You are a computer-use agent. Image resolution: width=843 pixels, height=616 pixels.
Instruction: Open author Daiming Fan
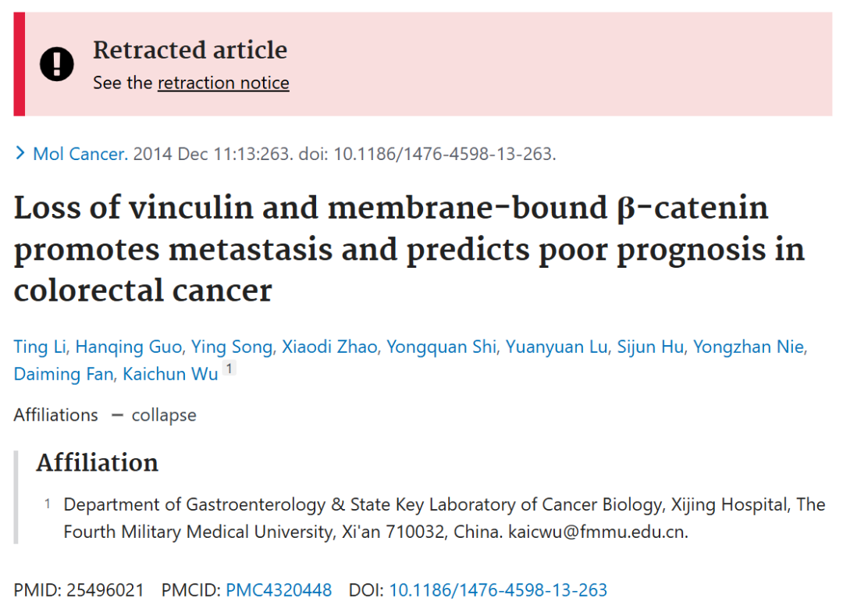[63, 374]
